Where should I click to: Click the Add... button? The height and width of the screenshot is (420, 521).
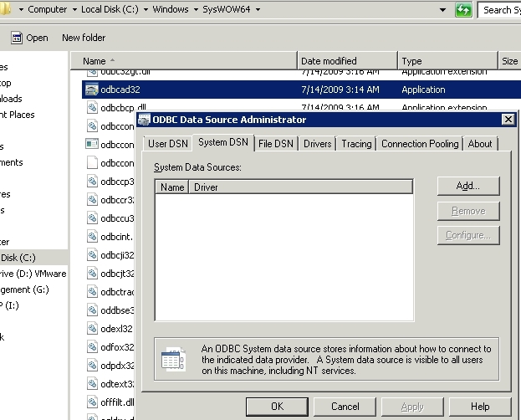pos(468,186)
